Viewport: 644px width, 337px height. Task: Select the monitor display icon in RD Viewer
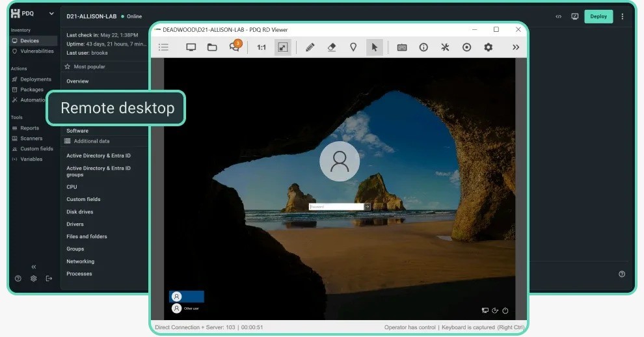tap(191, 47)
